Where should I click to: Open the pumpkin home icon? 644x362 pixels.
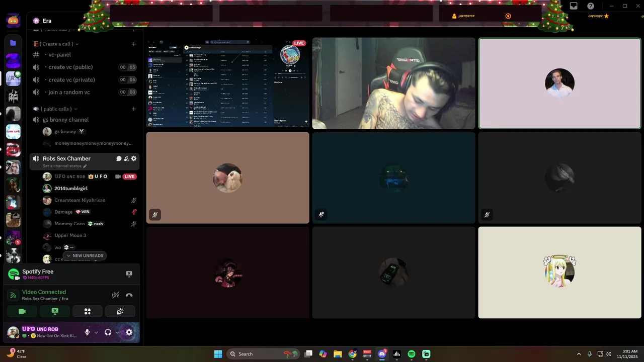13,21
